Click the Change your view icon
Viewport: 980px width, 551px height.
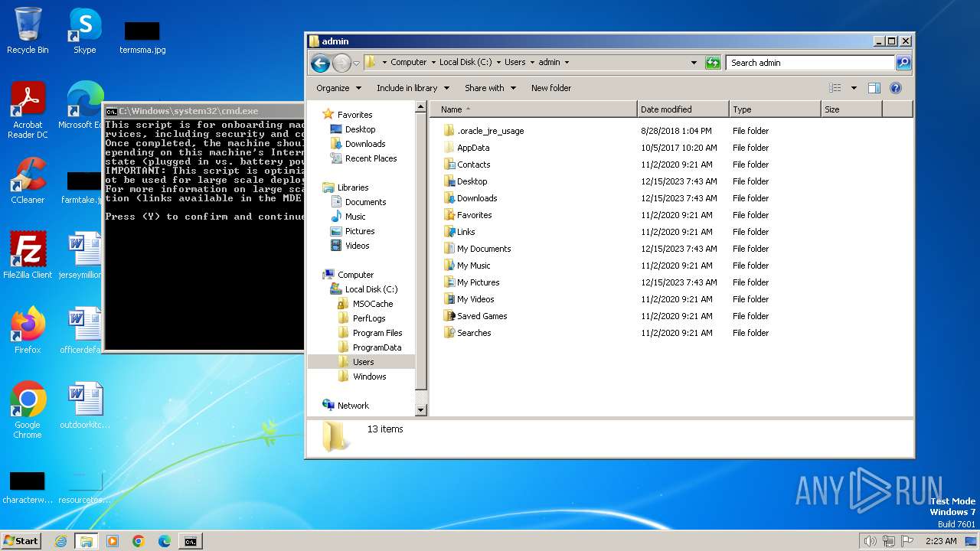coord(835,88)
